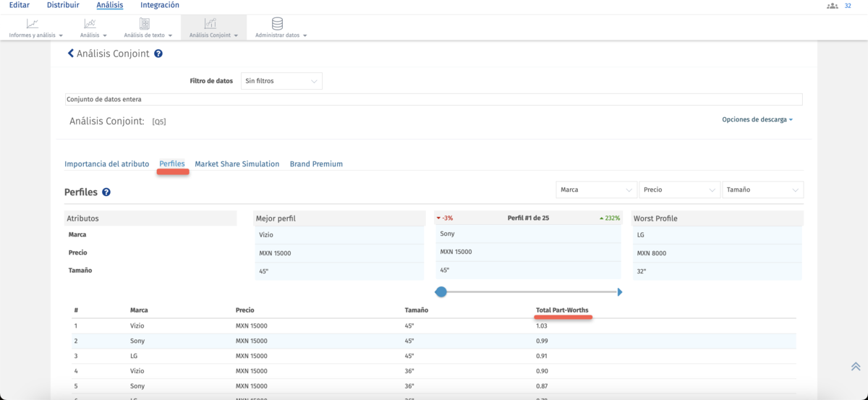This screenshot has width=868, height=400.
Task: Expand the Tamaño dropdown
Action: 762,190
